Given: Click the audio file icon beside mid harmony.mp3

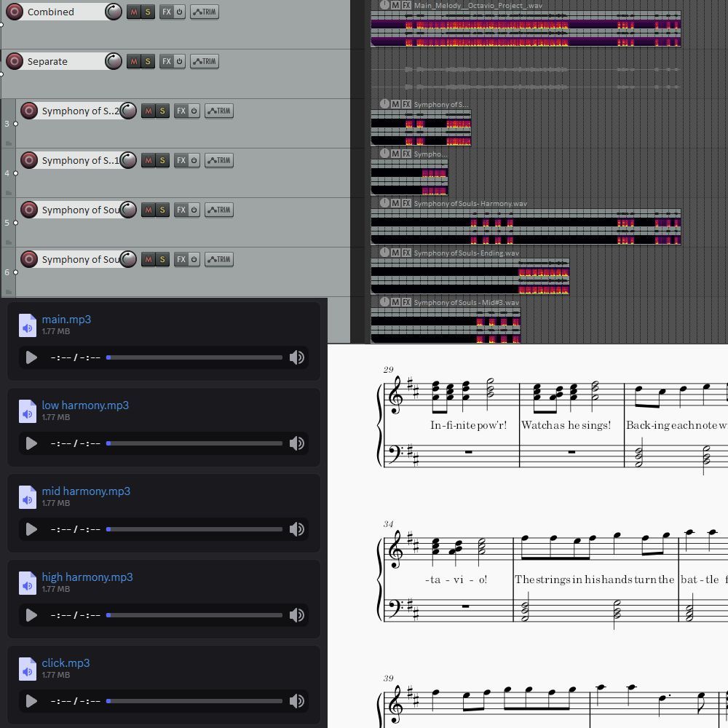Looking at the screenshot, I should click(x=28, y=496).
